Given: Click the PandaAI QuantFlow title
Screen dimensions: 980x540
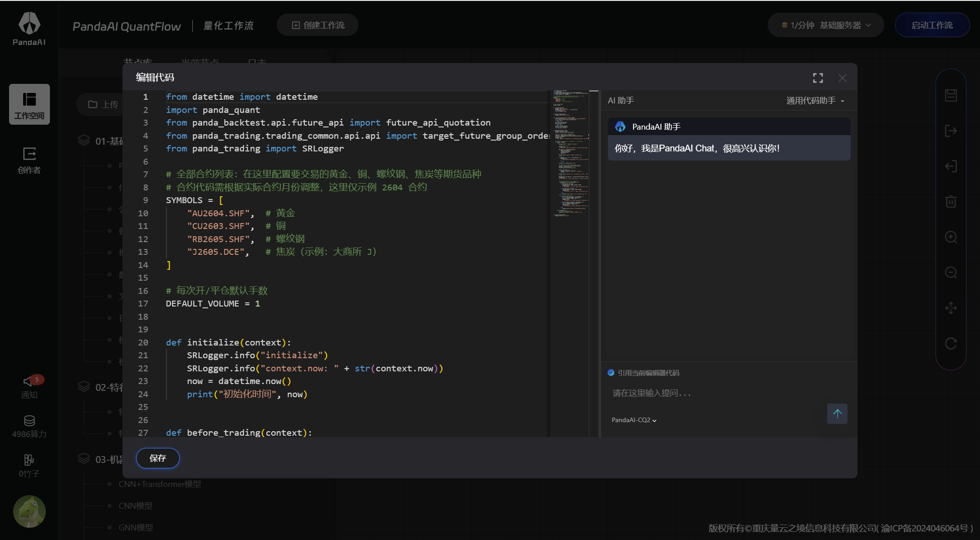Looking at the screenshot, I should [127, 26].
